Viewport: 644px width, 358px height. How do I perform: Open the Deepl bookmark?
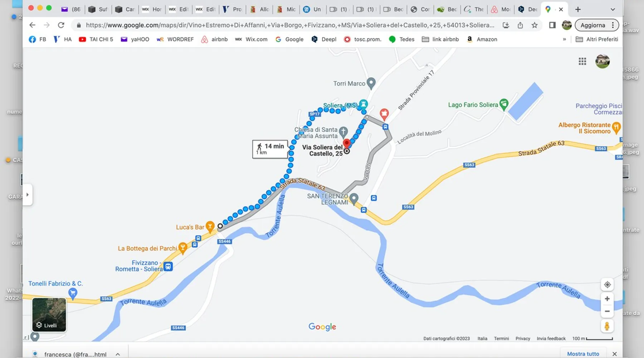pyautogui.click(x=324, y=39)
